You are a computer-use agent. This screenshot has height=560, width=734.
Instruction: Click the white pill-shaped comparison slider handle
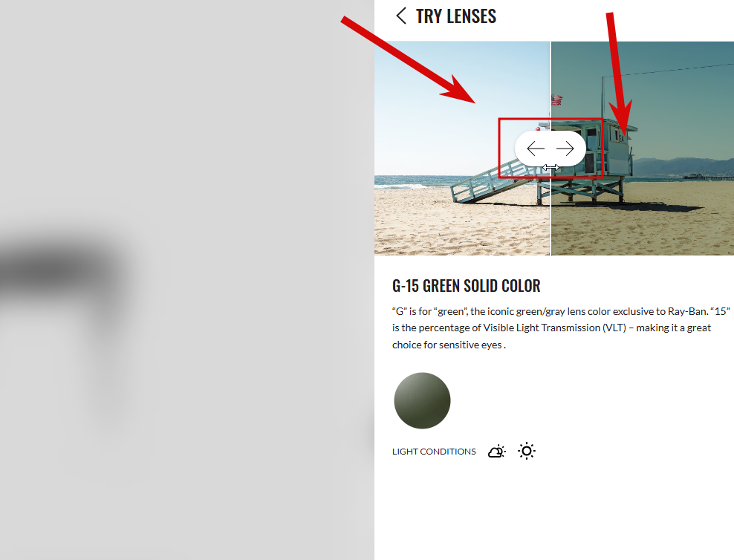click(x=550, y=149)
